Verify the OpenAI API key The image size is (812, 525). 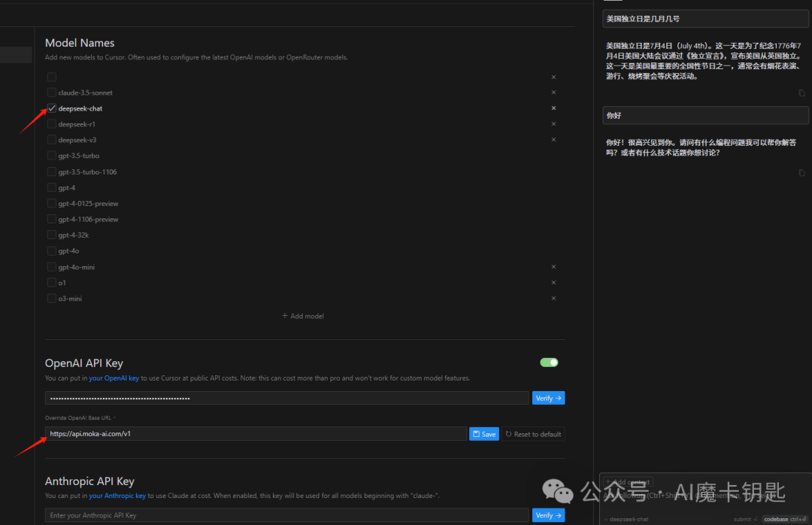click(548, 397)
